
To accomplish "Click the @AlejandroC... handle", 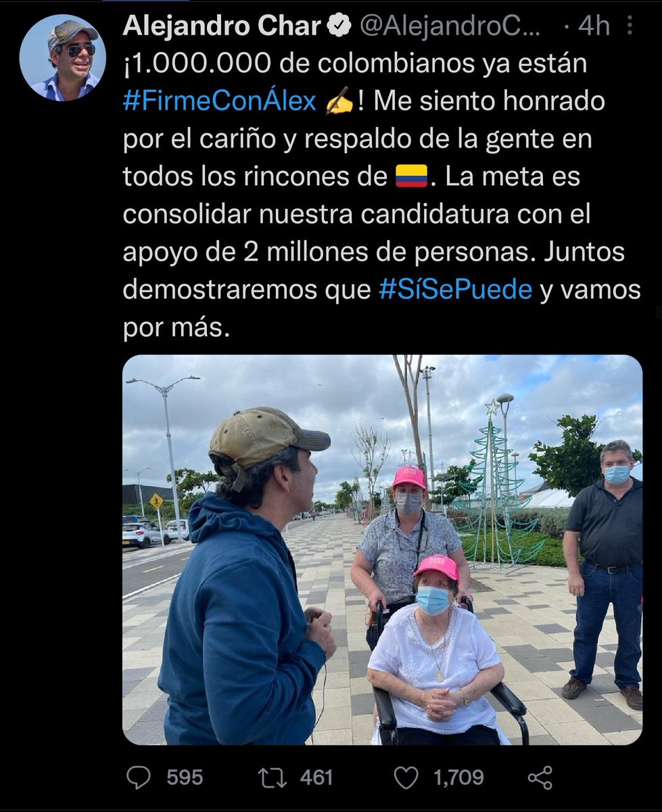I will 450,26.
